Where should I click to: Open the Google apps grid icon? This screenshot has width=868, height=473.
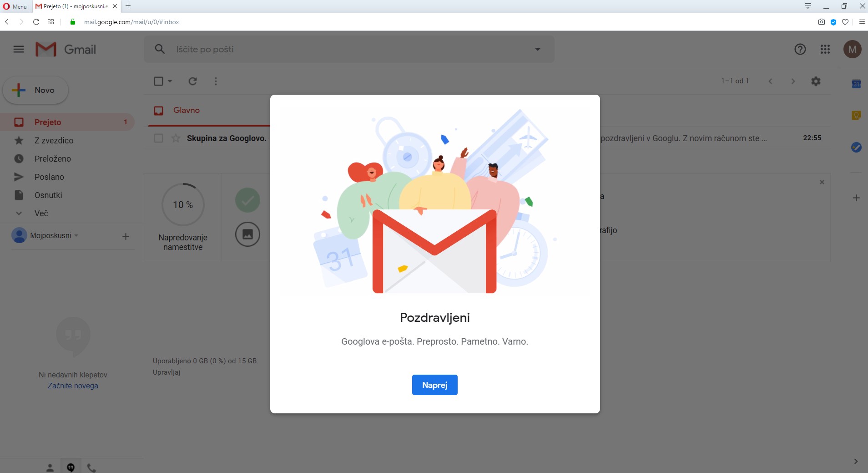pyautogui.click(x=825, y=49)
